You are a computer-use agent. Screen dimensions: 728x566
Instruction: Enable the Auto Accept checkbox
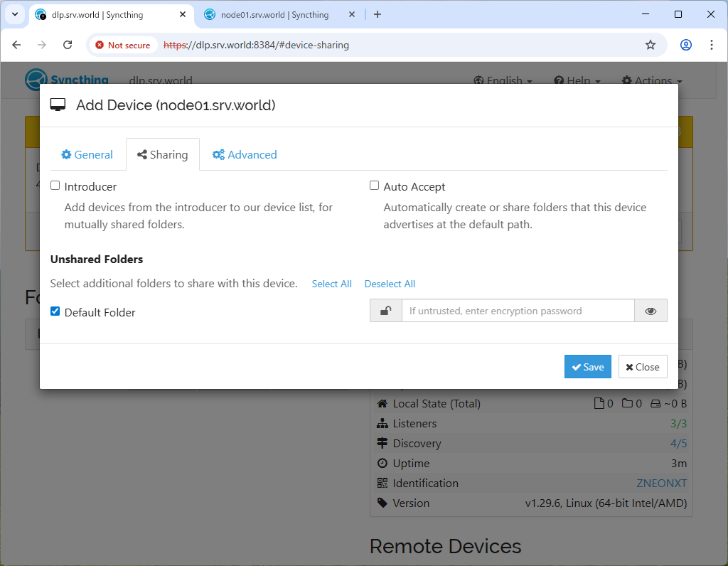click(374, 186)
